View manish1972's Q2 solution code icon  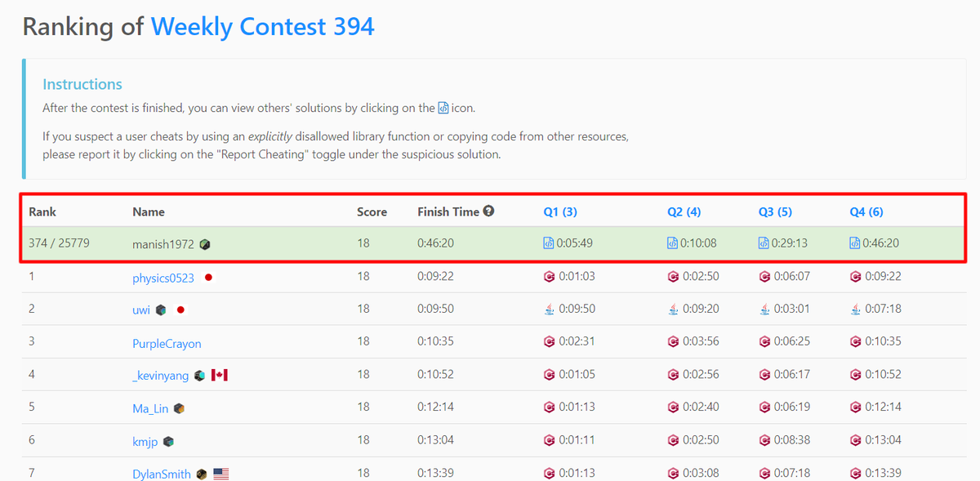tap(672, 243)
